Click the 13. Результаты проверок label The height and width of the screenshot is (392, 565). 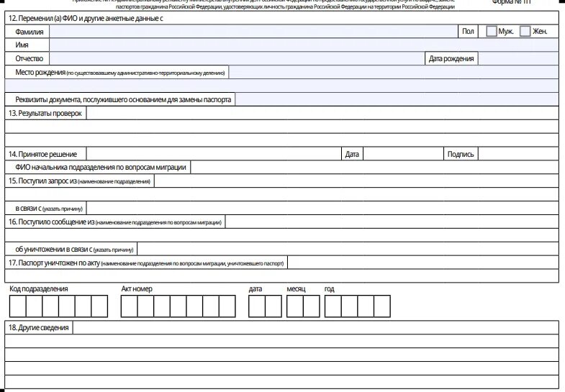[x=45, y=113]
